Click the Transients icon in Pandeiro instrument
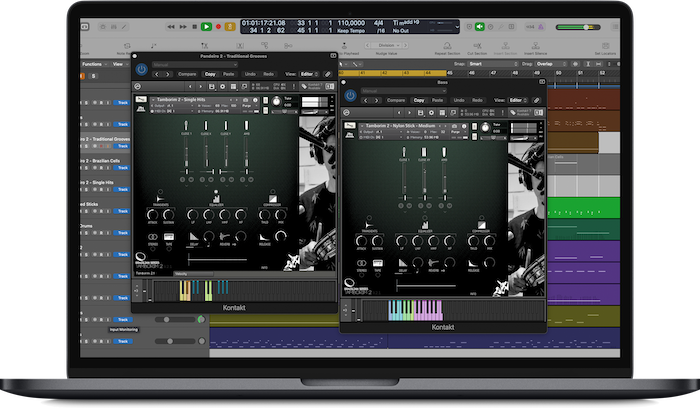The width and height of the screenshot is (700, 408). point(160,198)
